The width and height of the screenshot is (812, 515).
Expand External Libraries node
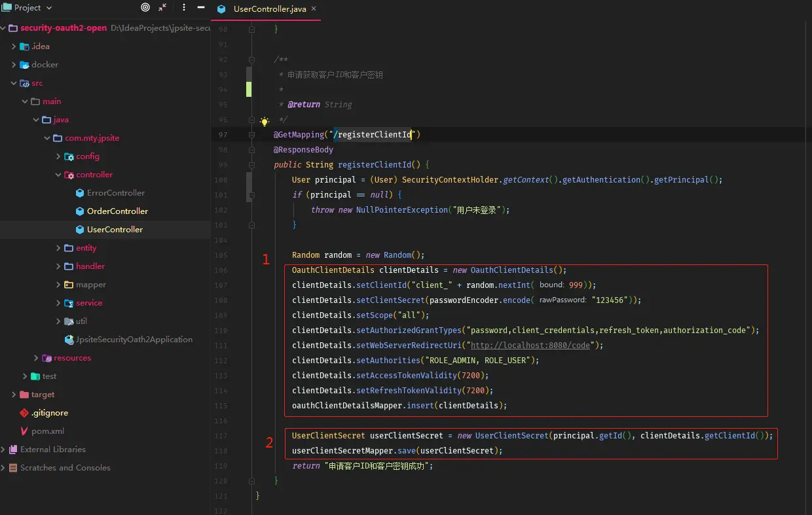point(3,450)
